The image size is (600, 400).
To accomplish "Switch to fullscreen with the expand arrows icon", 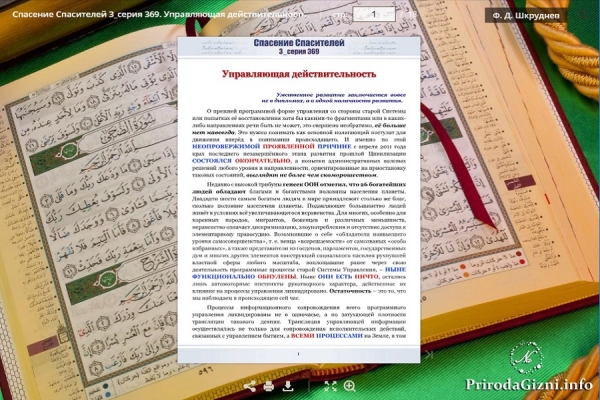I will 330,386.
